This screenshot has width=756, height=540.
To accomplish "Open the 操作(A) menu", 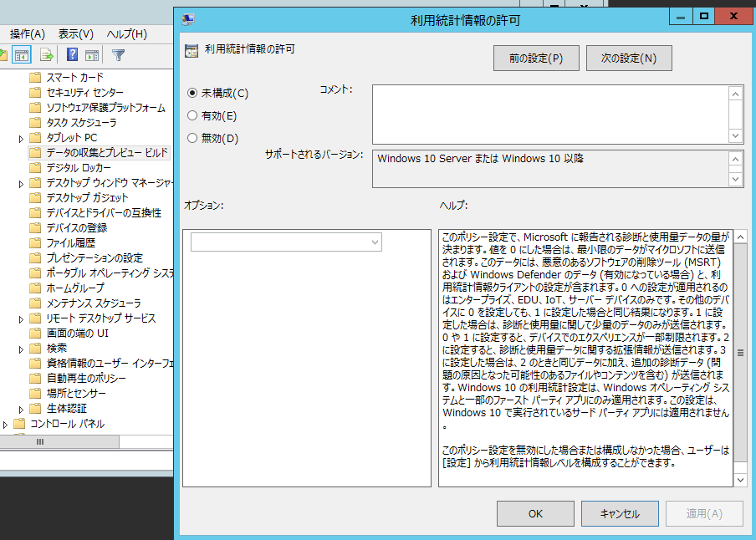I will tap(28, 33).
